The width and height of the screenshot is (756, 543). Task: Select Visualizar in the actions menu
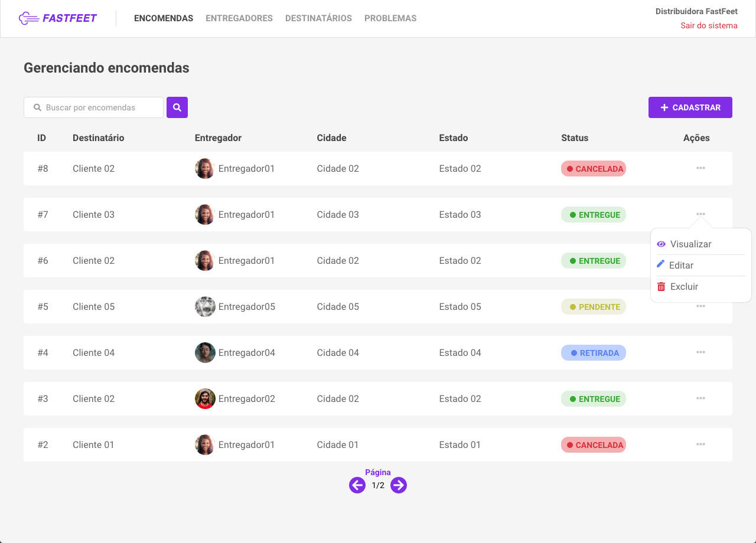(691, 244)
